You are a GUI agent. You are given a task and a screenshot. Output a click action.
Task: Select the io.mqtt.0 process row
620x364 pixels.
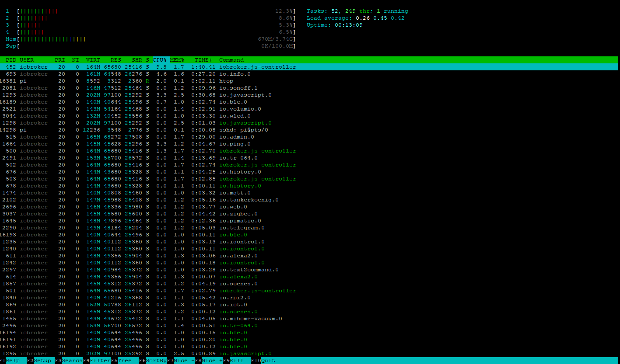coord(309,193)
